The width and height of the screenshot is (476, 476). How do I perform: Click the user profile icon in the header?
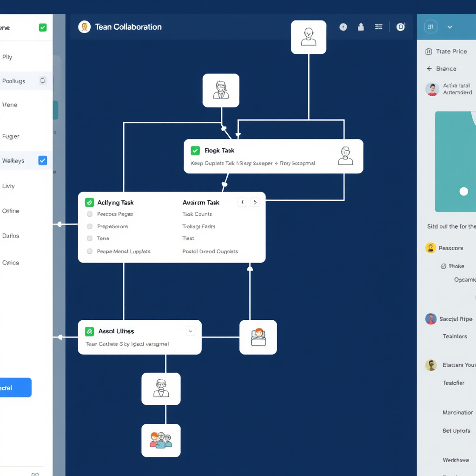click(x=361, y=27)
